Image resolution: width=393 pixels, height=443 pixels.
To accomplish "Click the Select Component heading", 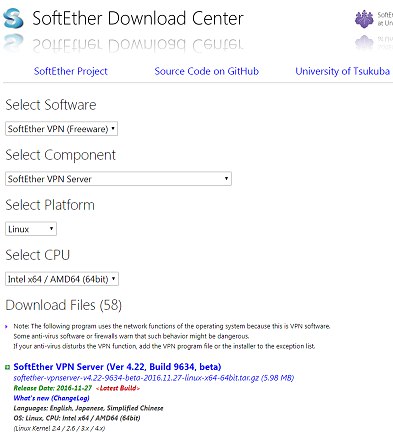I will [60, 155].
